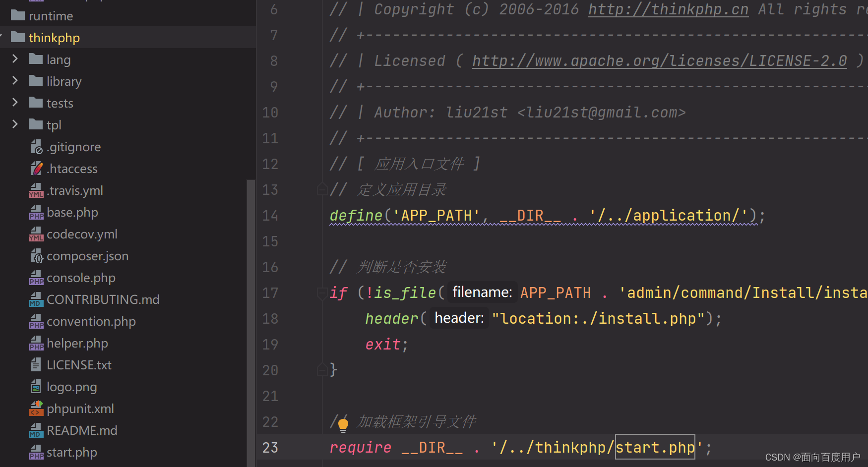Click the composer.json file icon
This screenshot has width=868, height=467.
36,256
